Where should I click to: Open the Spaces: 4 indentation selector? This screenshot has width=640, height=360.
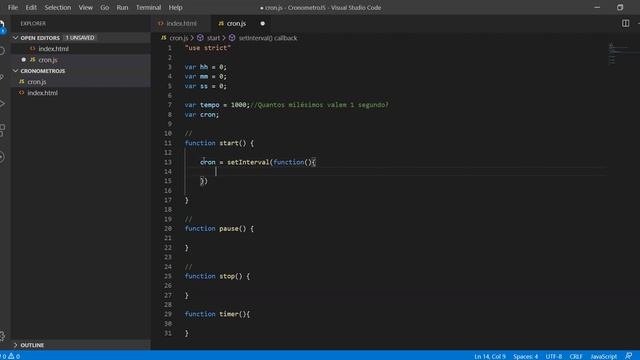[525, 356]
